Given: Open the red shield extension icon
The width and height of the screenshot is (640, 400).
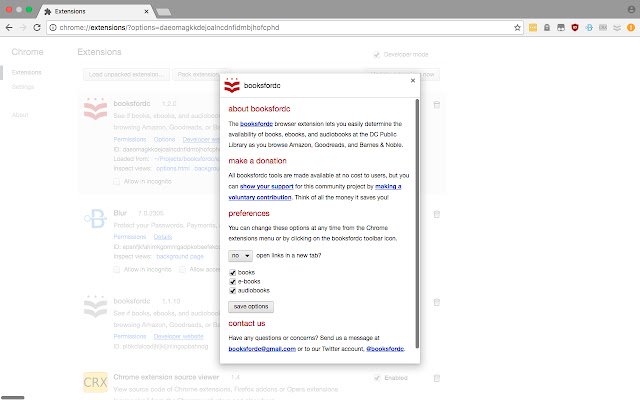Looking at the screenshot, I should pyautogui.click(x=575, y=27).
